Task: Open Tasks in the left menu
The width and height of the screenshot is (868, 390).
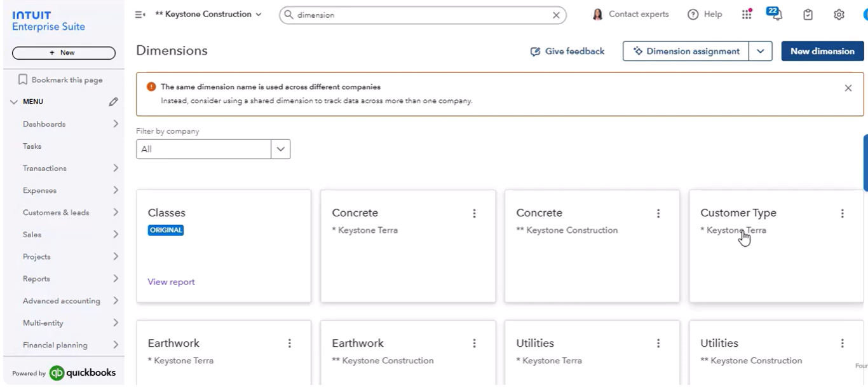Action: (32, 146)
